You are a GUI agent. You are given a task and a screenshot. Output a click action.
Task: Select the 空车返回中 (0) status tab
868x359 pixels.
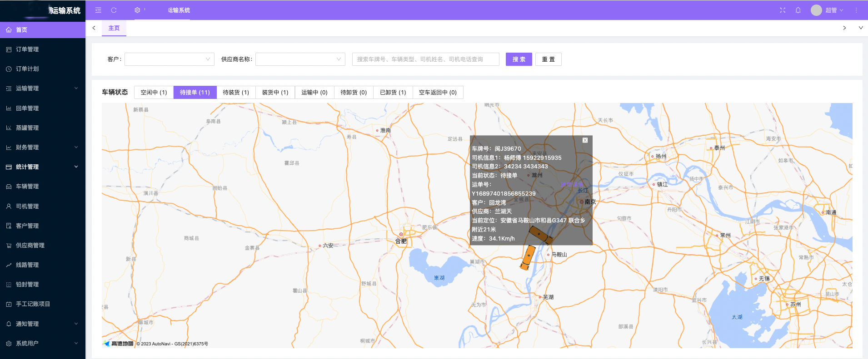click(x=438, y=92)
